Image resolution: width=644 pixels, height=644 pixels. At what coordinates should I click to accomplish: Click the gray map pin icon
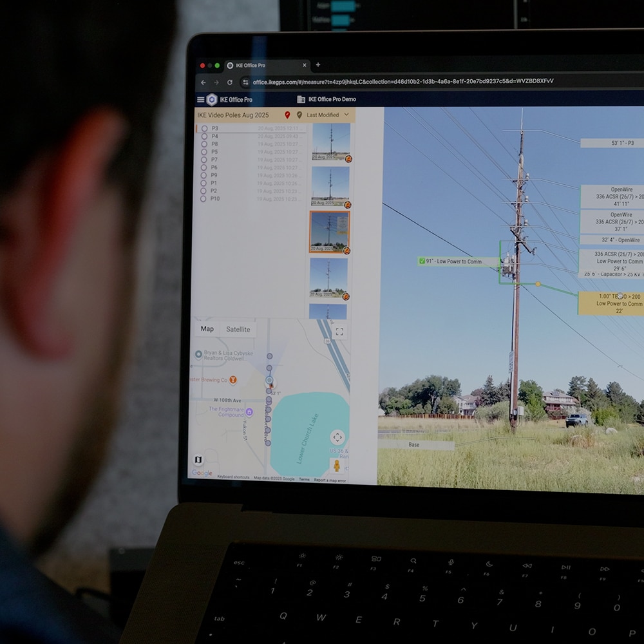299,115
